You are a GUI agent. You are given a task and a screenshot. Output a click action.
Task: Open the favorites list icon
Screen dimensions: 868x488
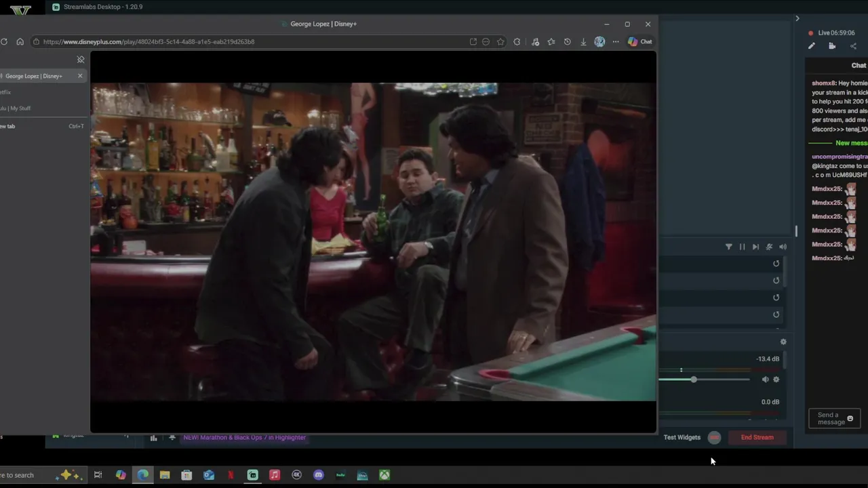[x=551, y=41]
